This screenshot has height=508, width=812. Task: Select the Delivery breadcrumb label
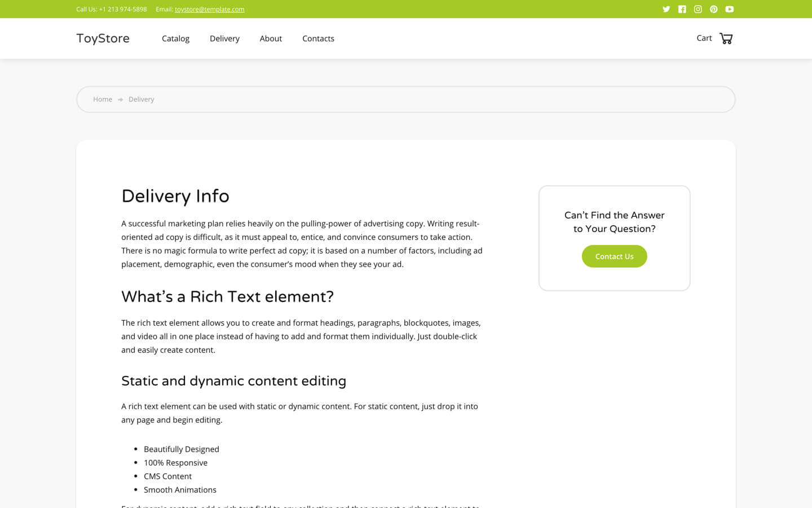(141, 99)
